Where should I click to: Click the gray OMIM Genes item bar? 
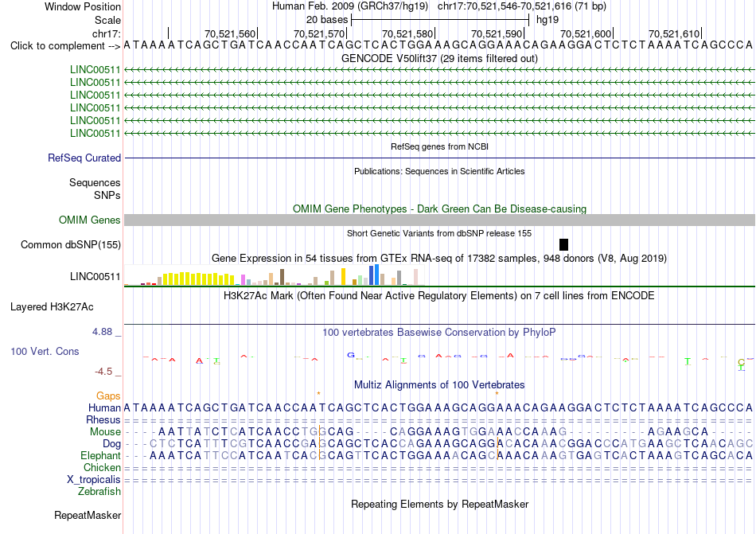(439, 220)
